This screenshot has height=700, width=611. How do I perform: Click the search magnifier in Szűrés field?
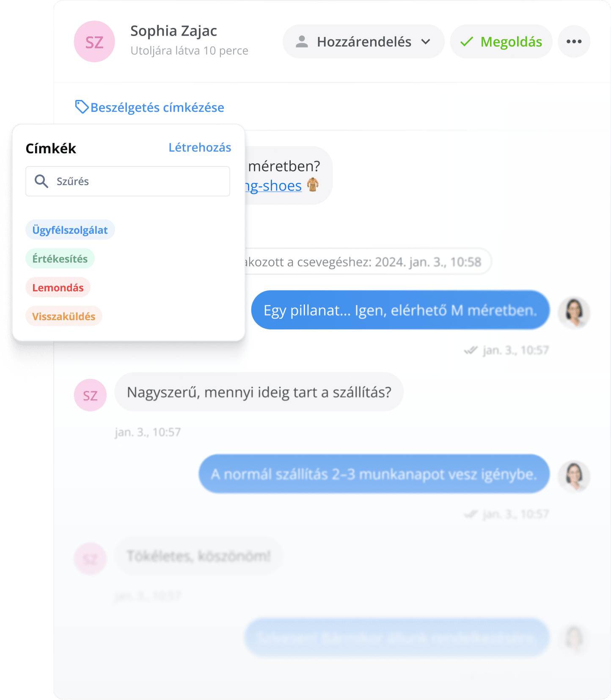coord(41,181)
